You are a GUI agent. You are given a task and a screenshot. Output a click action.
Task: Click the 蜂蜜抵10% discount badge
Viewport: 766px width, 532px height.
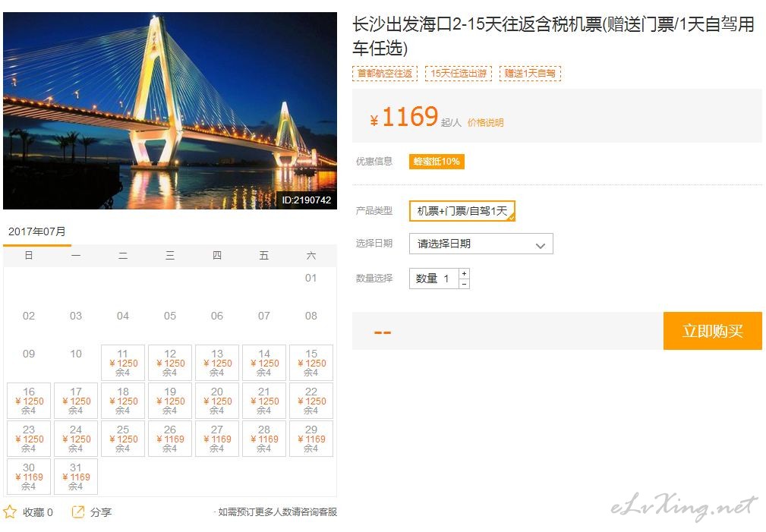[437, 161]
